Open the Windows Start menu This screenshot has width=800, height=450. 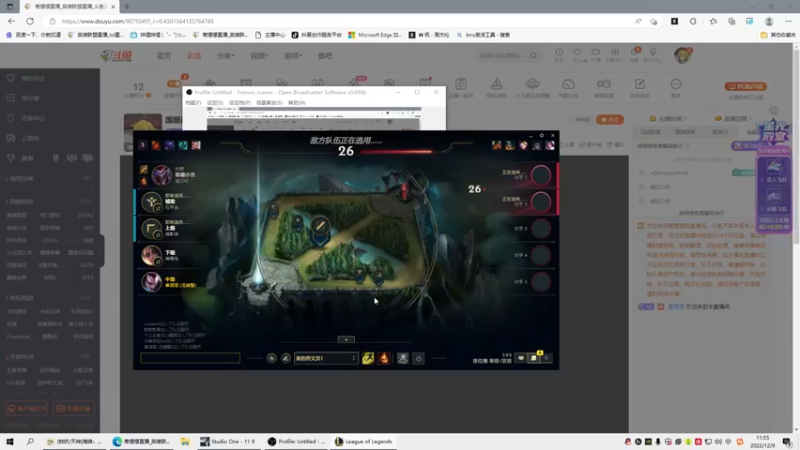coord(10,441)
